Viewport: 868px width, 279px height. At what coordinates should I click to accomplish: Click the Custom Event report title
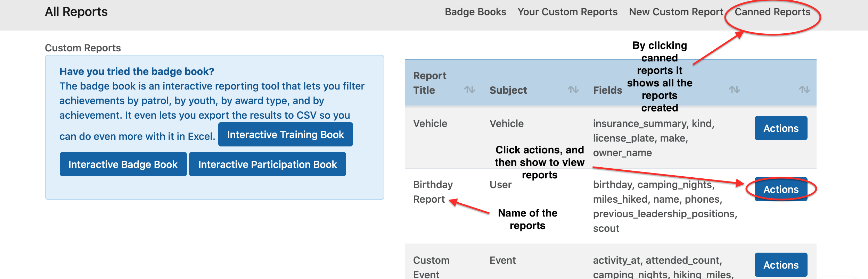431,267
